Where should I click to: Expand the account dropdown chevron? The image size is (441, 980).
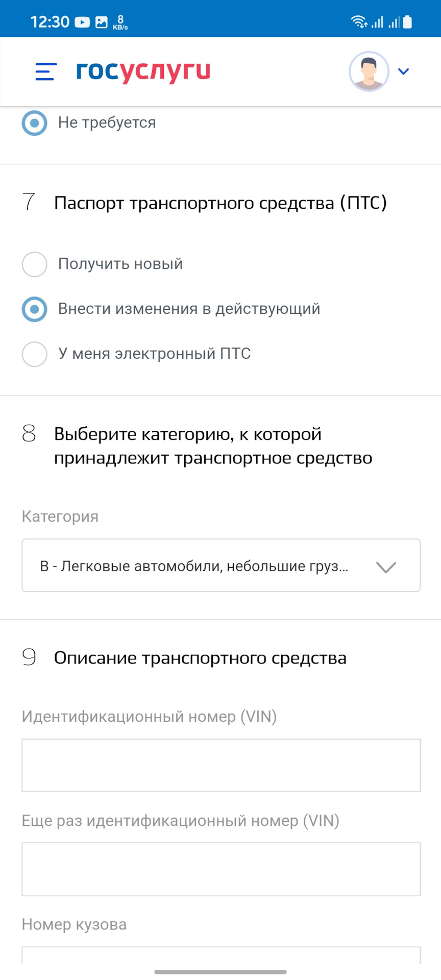click(403, 71)
